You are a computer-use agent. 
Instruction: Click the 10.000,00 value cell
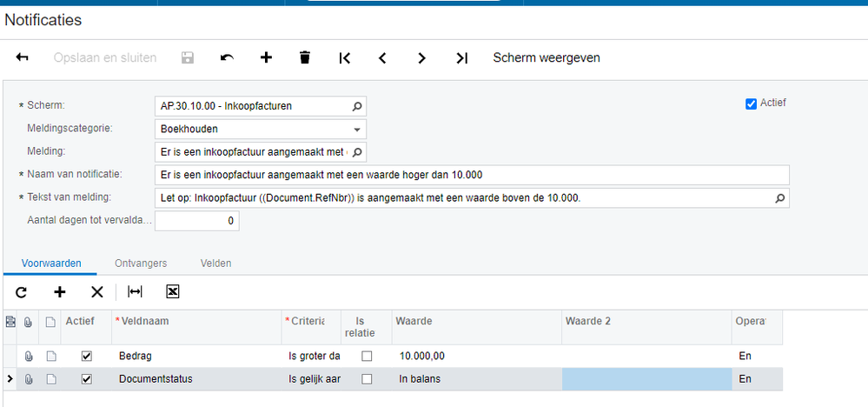point(476,356)
